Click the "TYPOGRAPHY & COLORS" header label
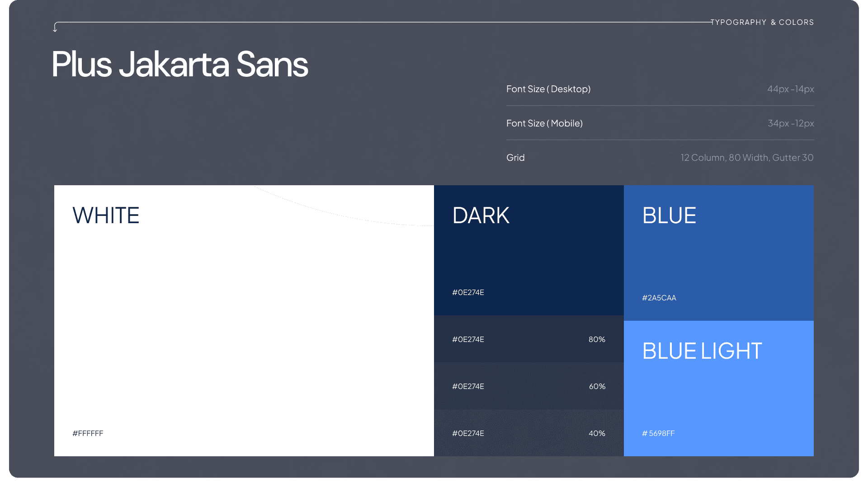 coord(762,22)
